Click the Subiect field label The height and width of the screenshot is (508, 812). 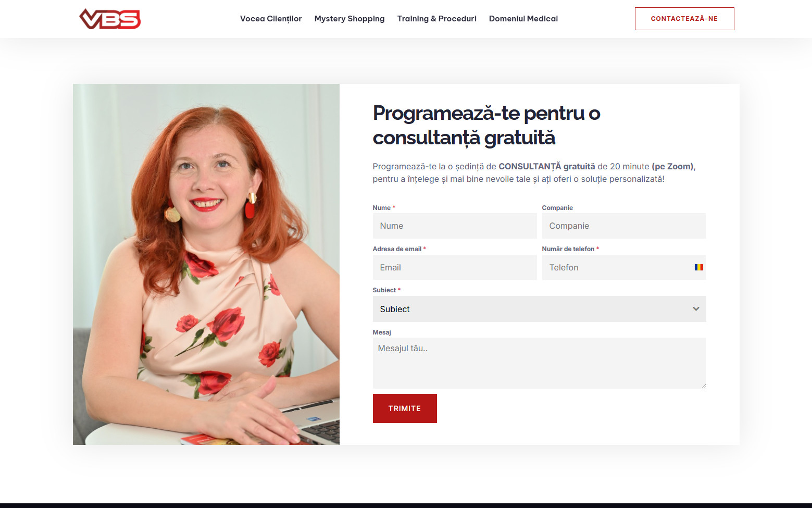click(x=384, y=290)
